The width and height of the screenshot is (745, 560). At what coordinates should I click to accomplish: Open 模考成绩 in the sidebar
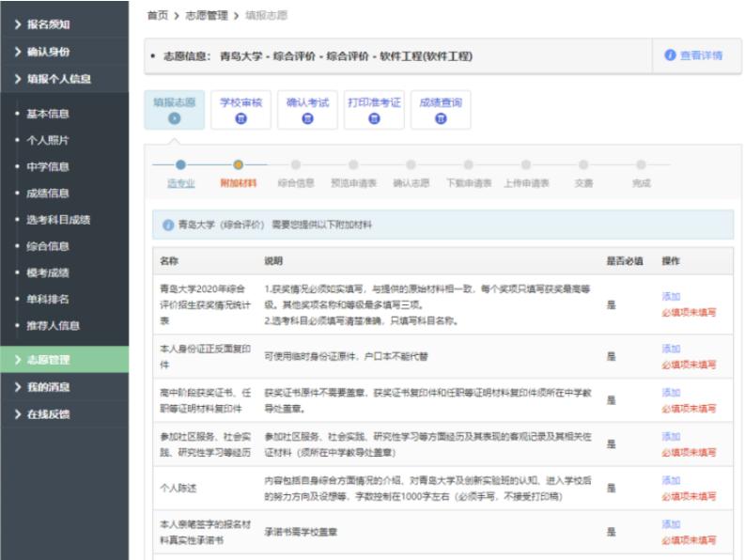coord(48,272)
